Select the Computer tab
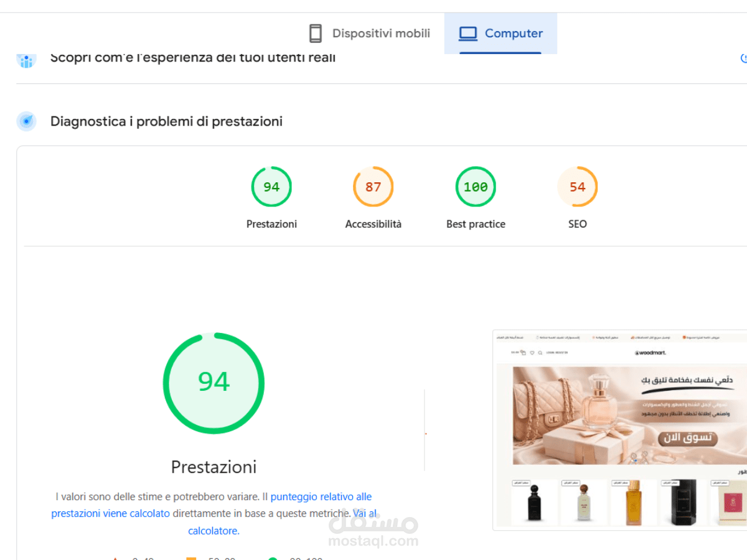Image resolution: width=747 pixels, height=560 pixels. point(501,34)
